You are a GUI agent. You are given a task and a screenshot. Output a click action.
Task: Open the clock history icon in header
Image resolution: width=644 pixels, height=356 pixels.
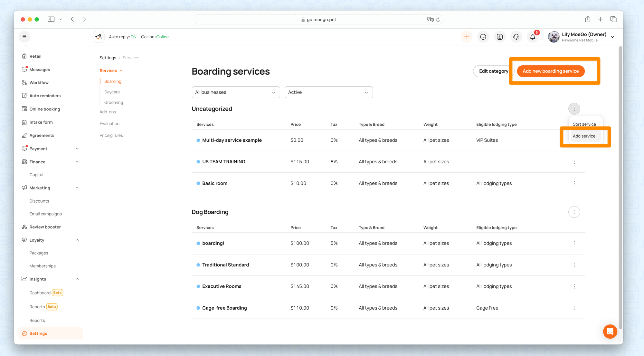click(483, 37)
